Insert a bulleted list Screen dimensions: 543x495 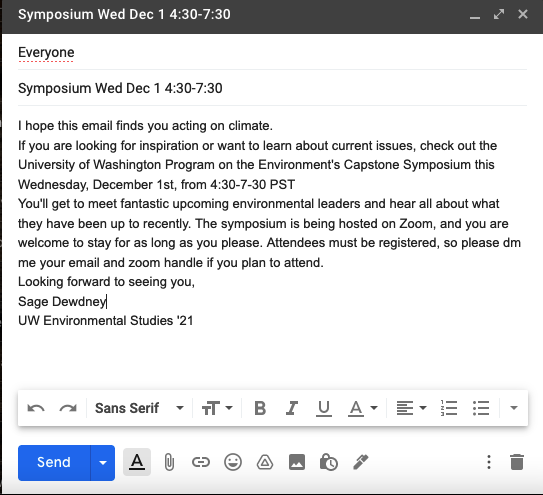point(481,408)
